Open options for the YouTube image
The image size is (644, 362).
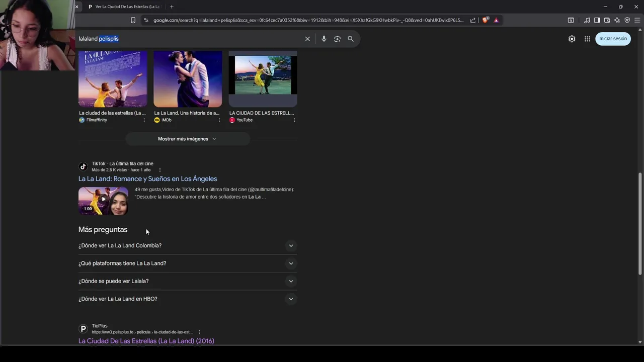coord(294,120)
